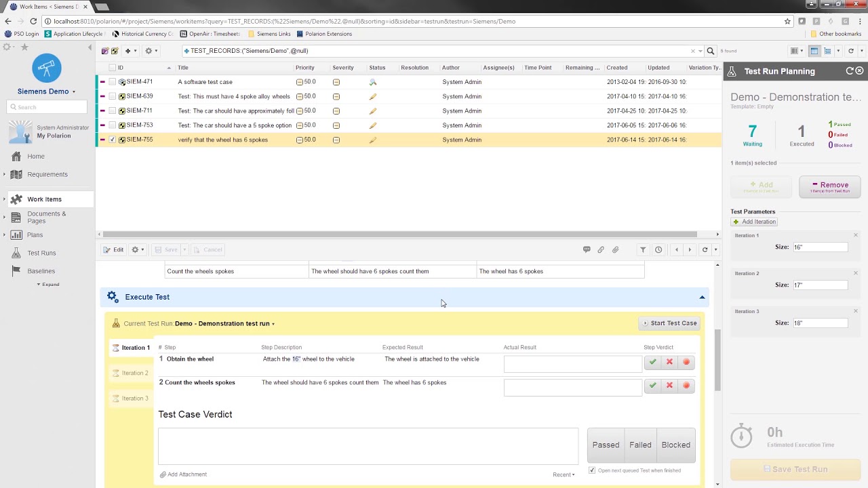Viewport: 868px width, 488px height.
Task: Open the comments icon in detail toolbar
Action: click(x=587, y=249)
